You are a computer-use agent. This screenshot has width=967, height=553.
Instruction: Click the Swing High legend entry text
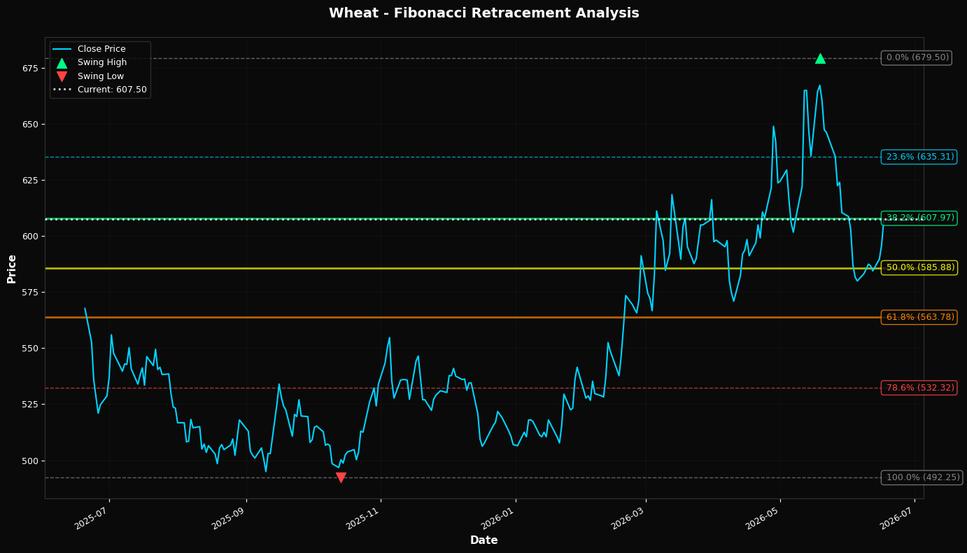[102, 62]
